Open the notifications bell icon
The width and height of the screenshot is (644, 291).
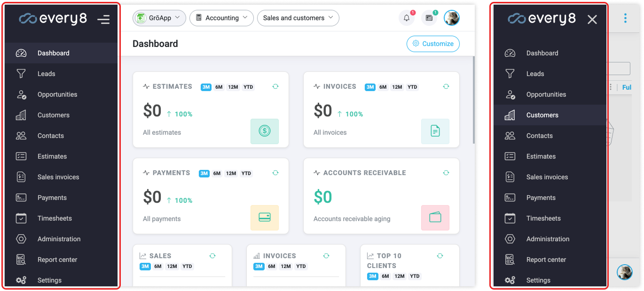407,18
